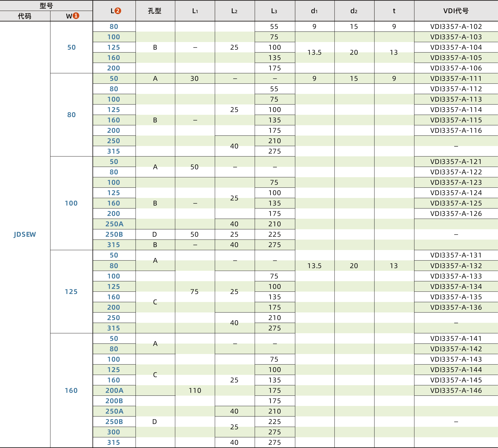Click length 250A under width 100
Image resolution: width=498 pixels, height=448 pixels.
(x=114, y=224)
